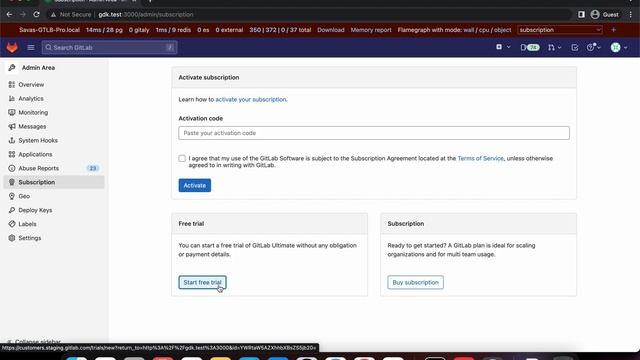
Task: Open issues counter in top bar
Action: (x=530, y=47)
